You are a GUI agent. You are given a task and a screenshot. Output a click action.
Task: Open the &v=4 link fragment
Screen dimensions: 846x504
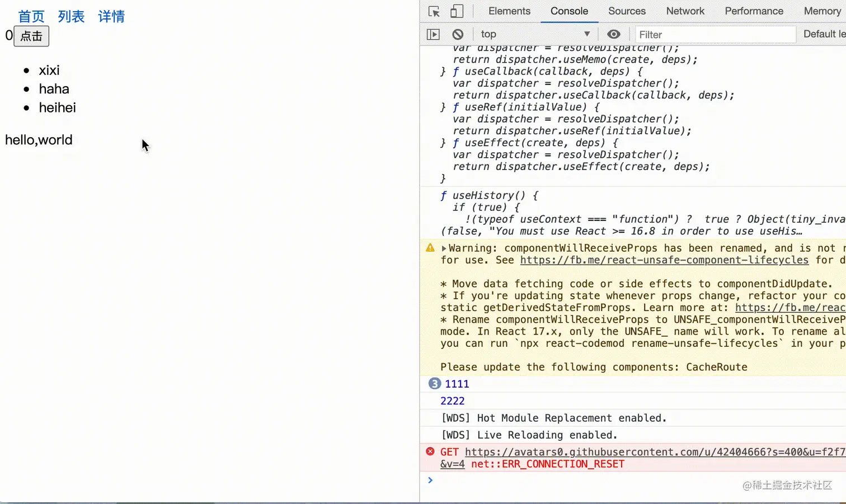tap(453, 464)
